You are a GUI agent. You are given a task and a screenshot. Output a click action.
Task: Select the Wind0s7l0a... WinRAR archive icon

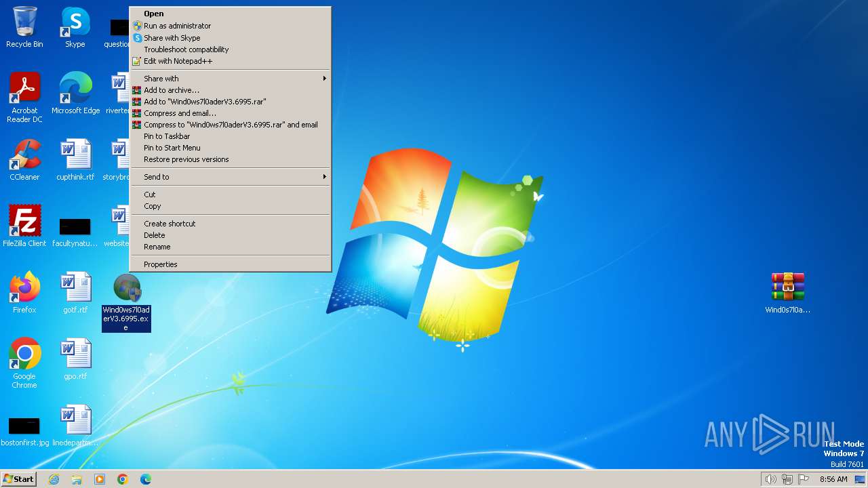click(x=787, y=293)
